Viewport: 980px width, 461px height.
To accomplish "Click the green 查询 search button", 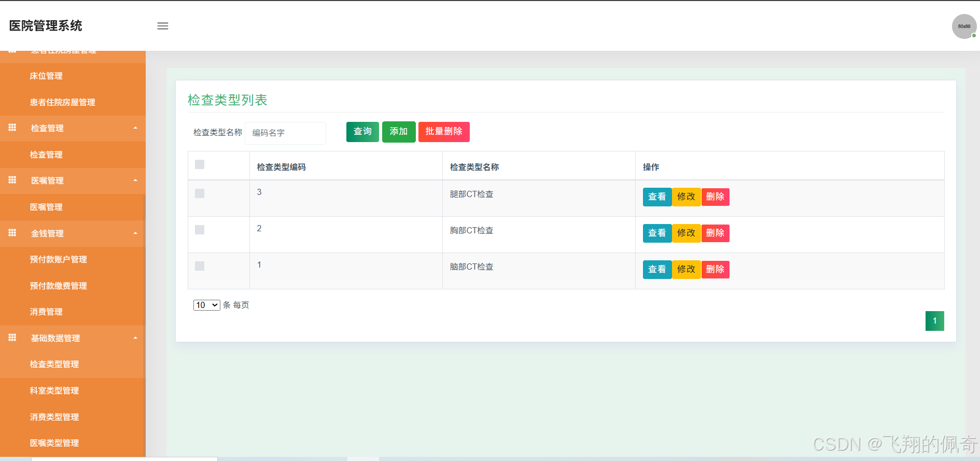I will tap(362, 132).
